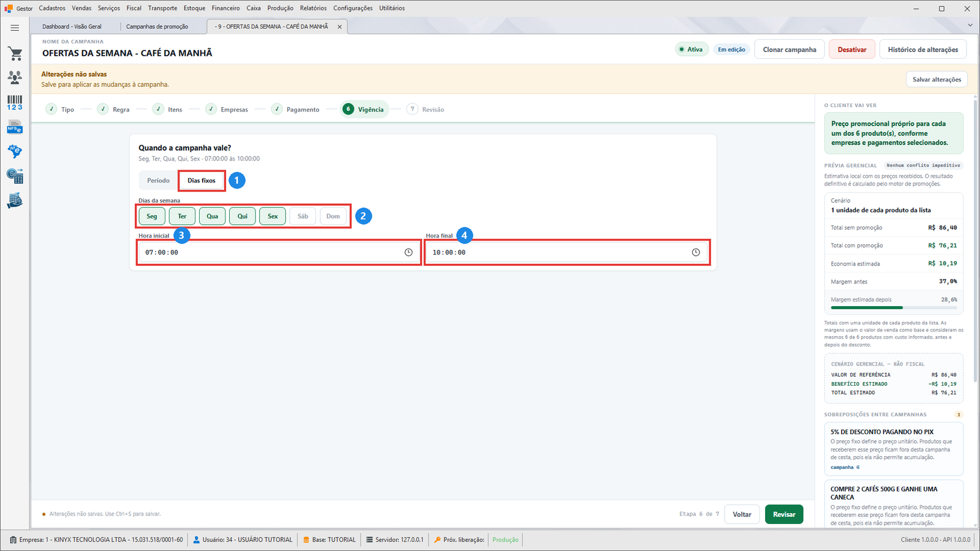
Task: Click the Voltar button
Action: [742, 514]
